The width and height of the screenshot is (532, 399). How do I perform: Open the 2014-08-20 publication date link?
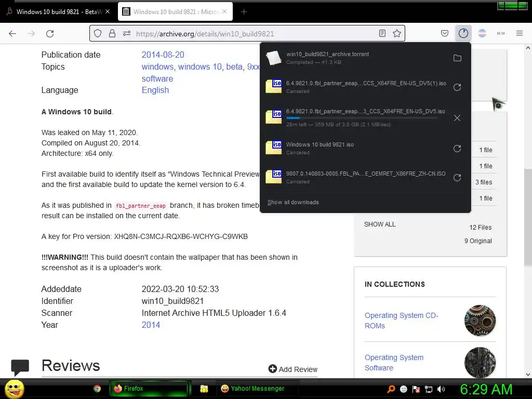click(163, 55)
